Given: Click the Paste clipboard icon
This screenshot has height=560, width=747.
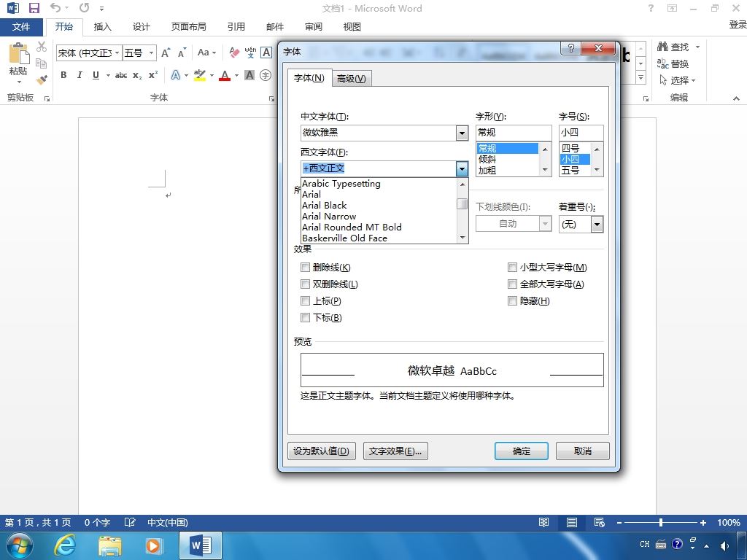Looking at the screenshot, I should pyautogui.click(x=18, y=54).
